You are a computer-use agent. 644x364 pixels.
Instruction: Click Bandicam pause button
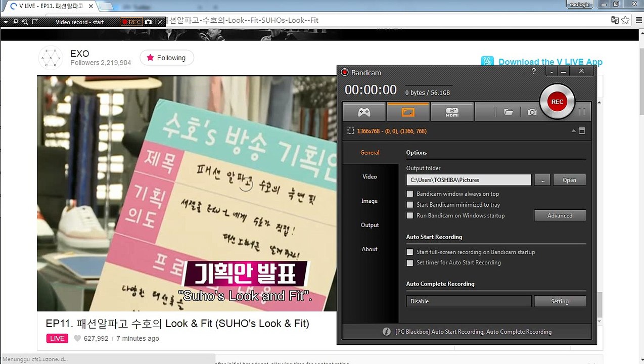click(x=582, y=112)
